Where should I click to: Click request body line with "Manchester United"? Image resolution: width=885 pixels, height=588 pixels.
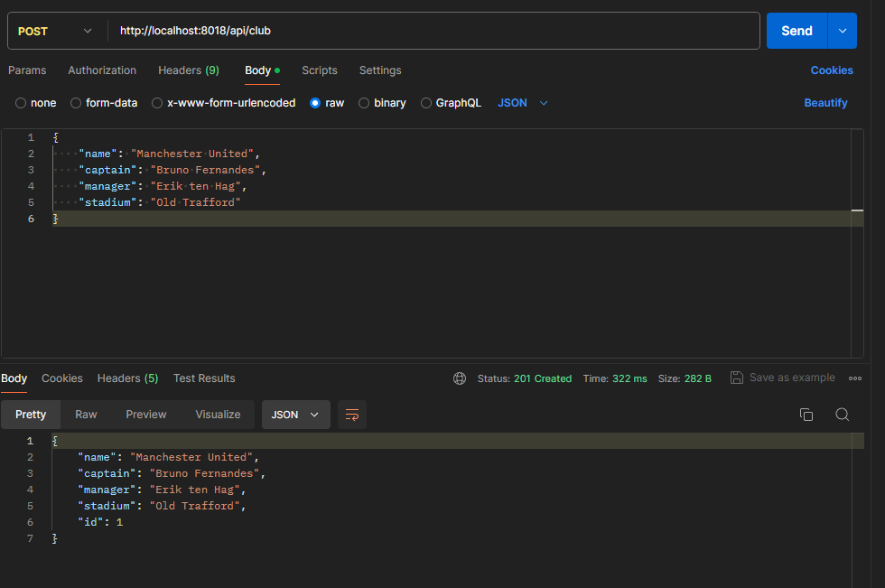[170, 154]
